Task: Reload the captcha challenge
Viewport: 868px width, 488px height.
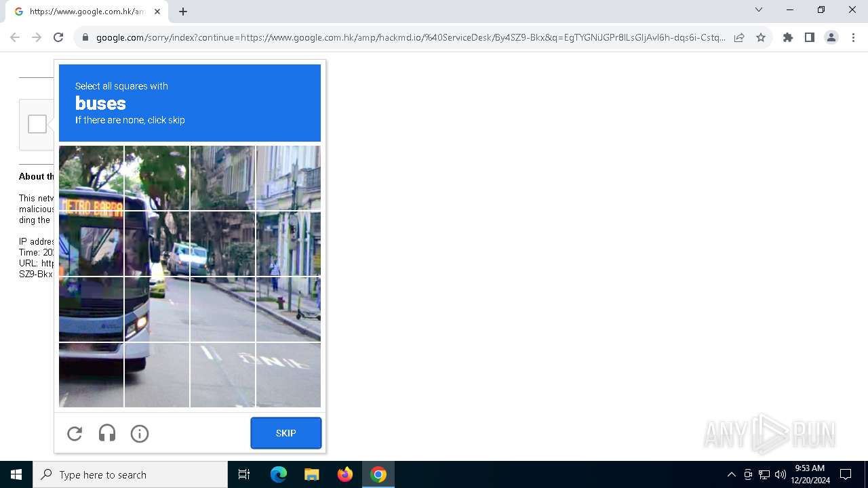Action: (x=75, y=433)
